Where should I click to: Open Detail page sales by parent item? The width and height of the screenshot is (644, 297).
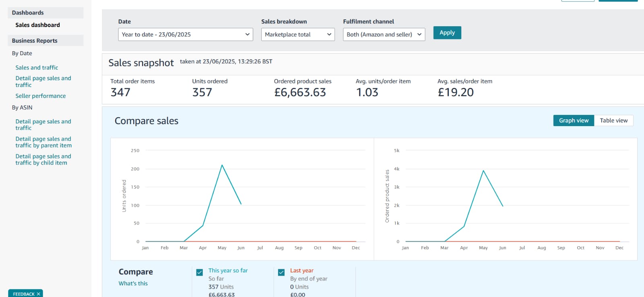(x=43, y=142)
